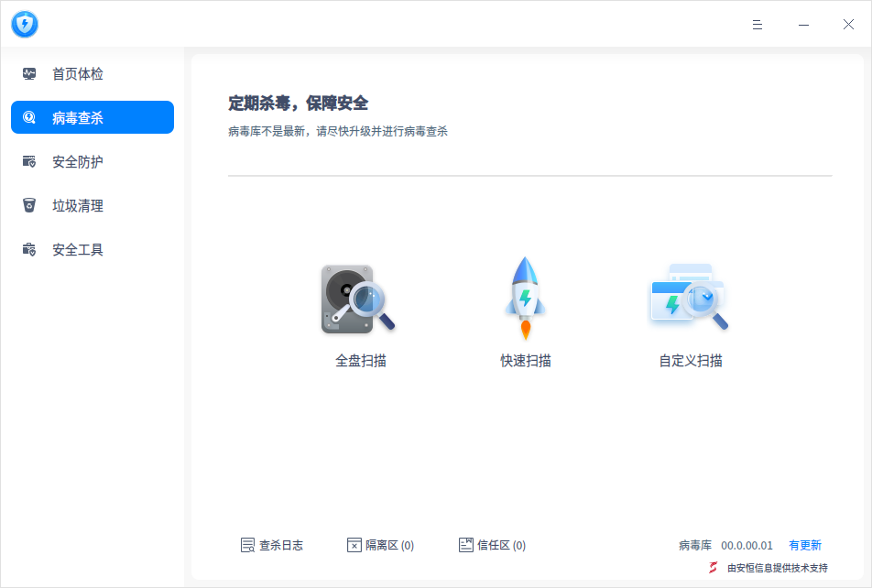Screen dimensions: 872x588
Task: Click the 病毒库不是最新 warning message
Action: 338,131
